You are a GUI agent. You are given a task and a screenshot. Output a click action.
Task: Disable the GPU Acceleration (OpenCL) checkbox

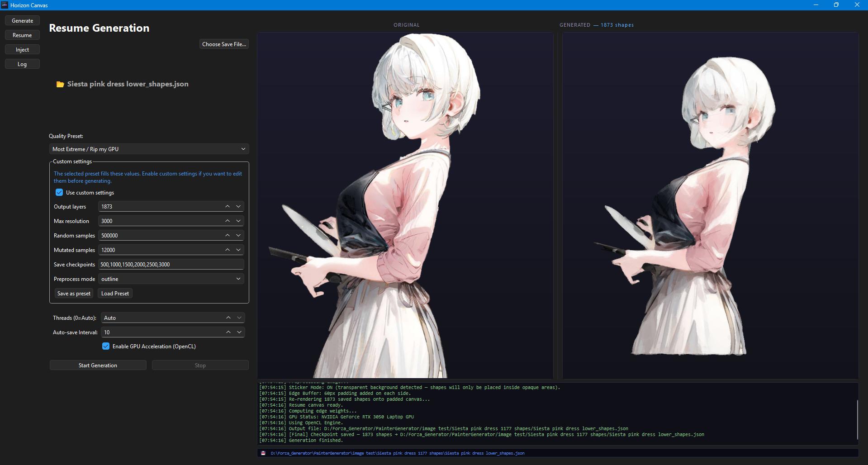(x=106, y=346)
